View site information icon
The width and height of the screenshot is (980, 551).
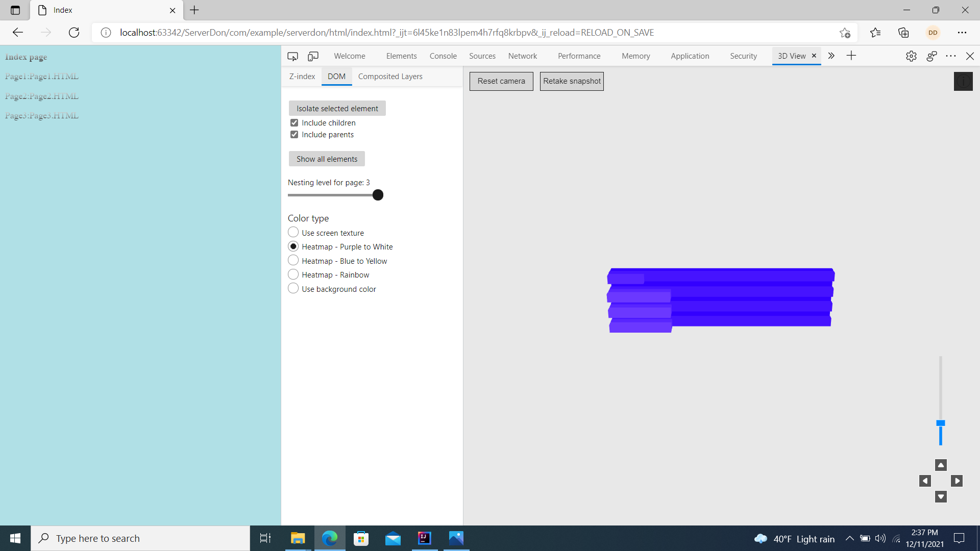[x=106, y=33]
